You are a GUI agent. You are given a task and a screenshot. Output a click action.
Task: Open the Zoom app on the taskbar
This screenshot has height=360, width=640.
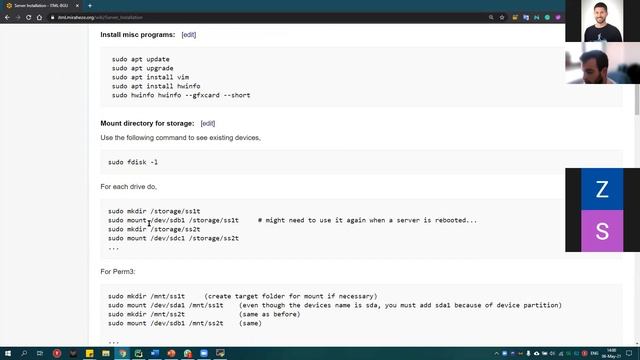(x=204, y=353)
